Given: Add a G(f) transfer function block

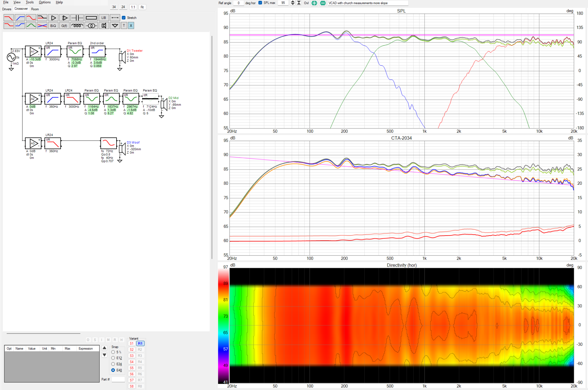Looking at the screenshot, I should tap(64, 26).
